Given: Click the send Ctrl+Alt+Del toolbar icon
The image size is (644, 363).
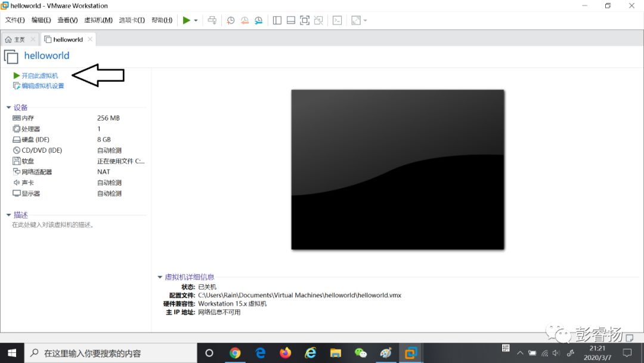Looking at the screenshot, I should (x=212, y=20).
